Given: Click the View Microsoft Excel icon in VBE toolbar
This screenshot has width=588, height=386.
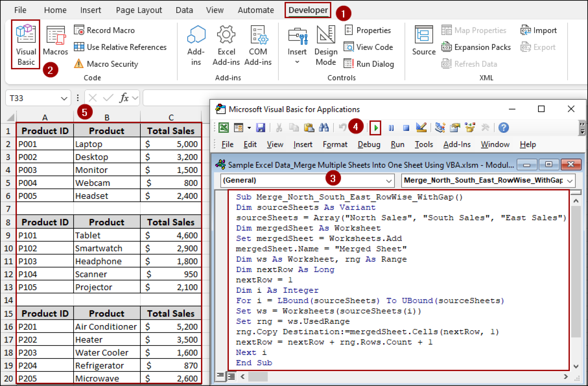Looking at the screenshot, I should pos(223,128).
